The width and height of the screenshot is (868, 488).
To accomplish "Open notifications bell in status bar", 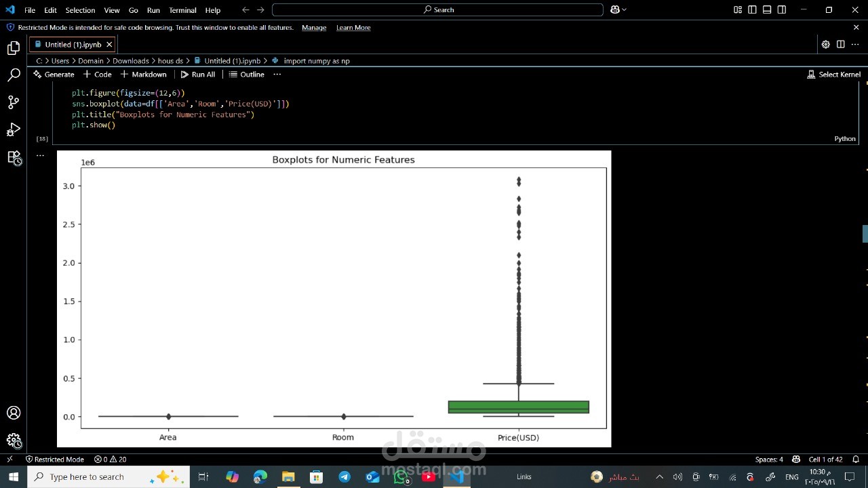I will tap(856, 460).
